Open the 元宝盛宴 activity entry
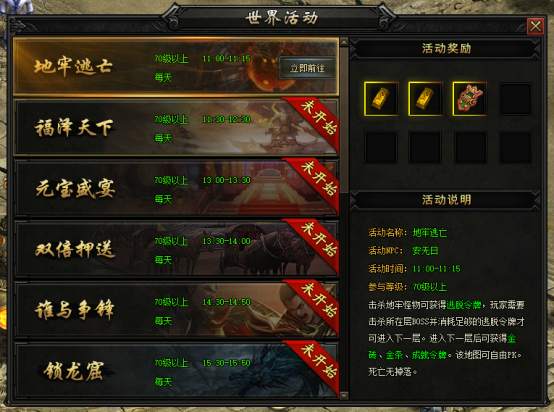Screen dimensions: 554x412 tap(176, 188)
